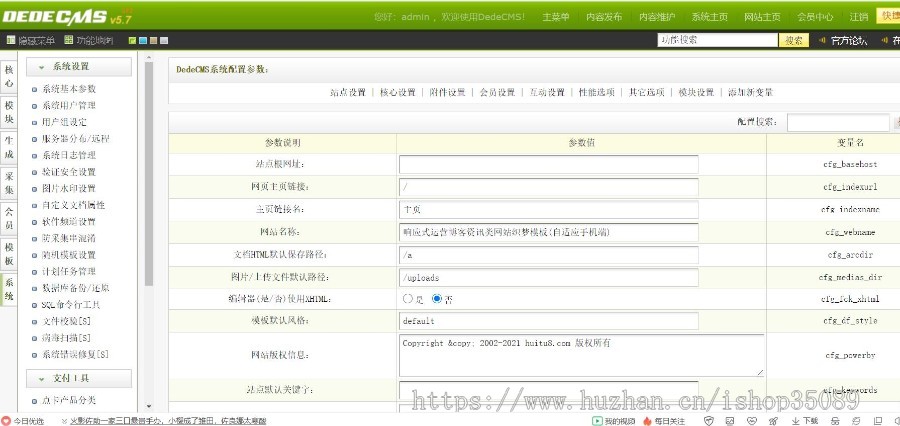Switch to 模板 vertical tab
The width and height of the screenshot is (900, 426).
pyautogui.click(x=9, y=253)
